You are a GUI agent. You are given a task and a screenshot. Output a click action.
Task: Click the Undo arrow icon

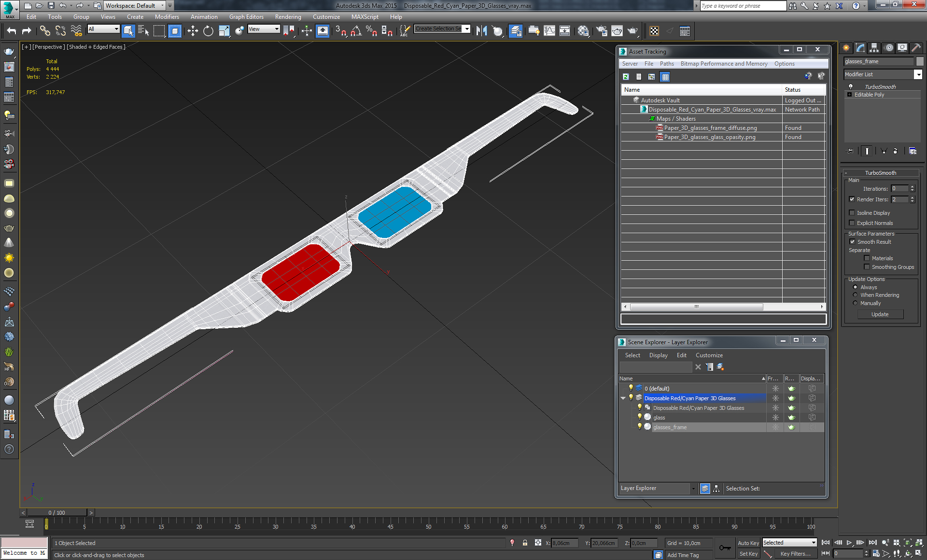coord(12,31)
